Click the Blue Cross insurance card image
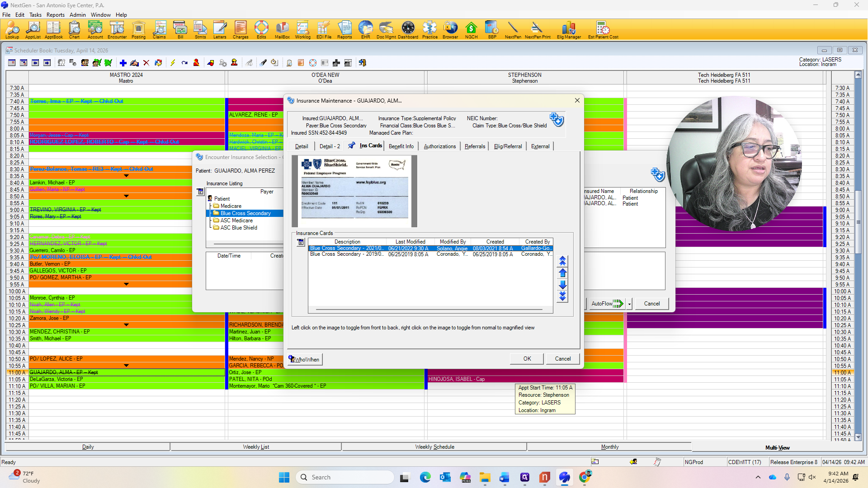 point(354,191)
